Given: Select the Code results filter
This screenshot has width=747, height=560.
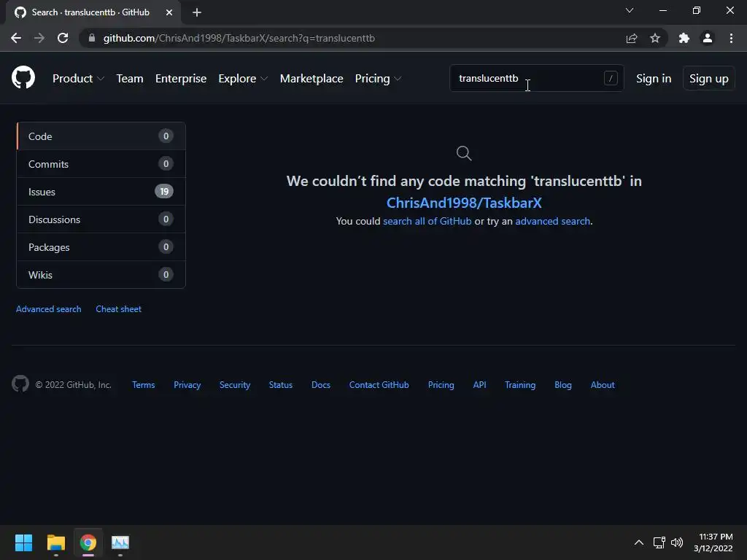Looking at the screenshot, I should (101, 136).
